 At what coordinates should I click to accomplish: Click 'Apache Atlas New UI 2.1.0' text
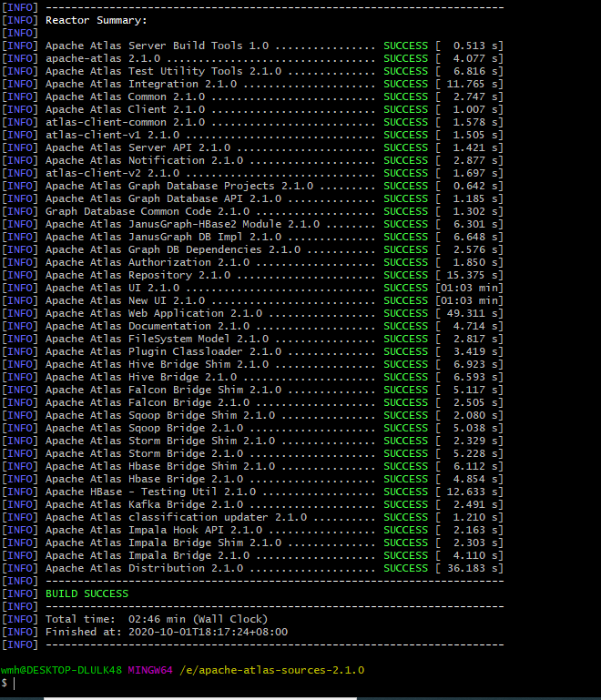[x=125, y=301]
